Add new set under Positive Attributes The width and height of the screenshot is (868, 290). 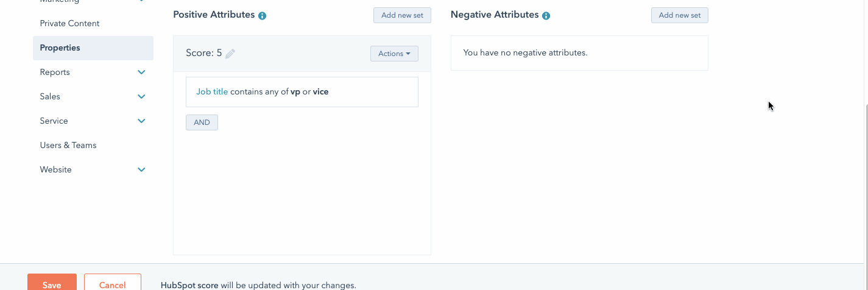tap(402, 15)
